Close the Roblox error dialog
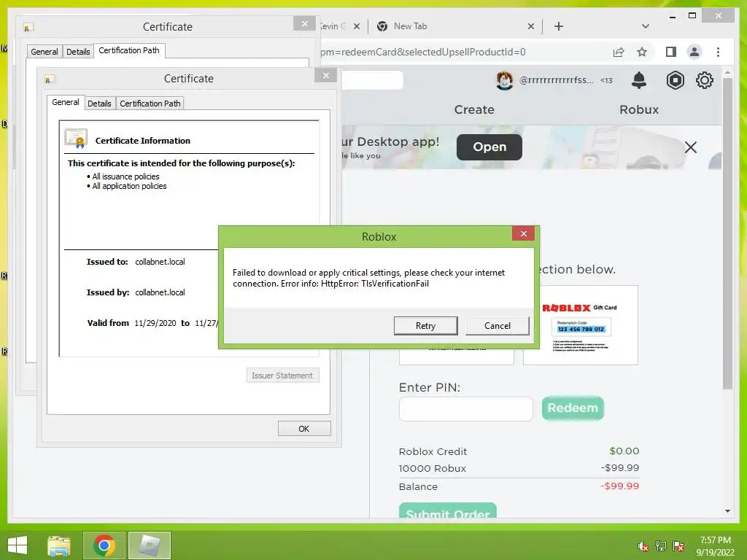The image size is (747, 560). click(523, 233)
